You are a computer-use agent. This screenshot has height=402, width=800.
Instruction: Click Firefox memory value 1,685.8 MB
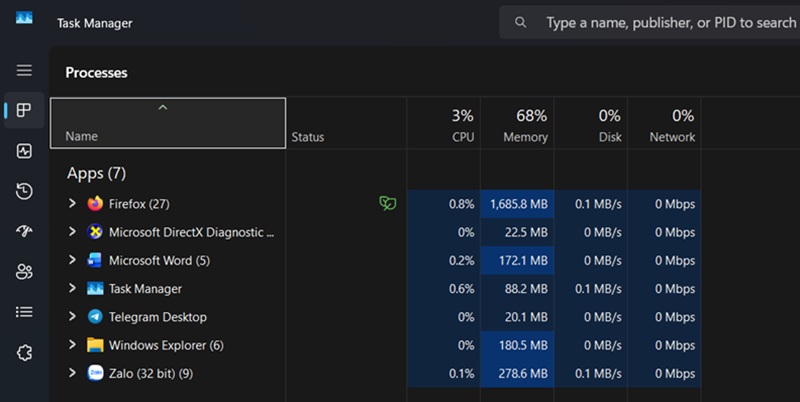(519, 204)
